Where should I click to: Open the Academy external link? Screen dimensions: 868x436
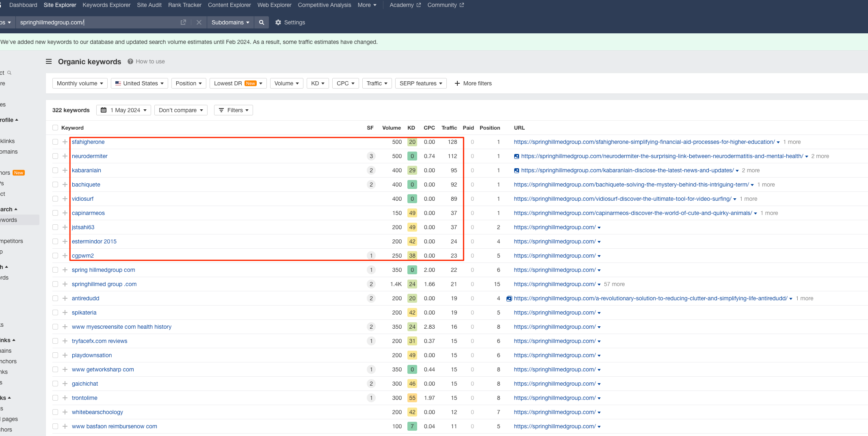[405, 5]
